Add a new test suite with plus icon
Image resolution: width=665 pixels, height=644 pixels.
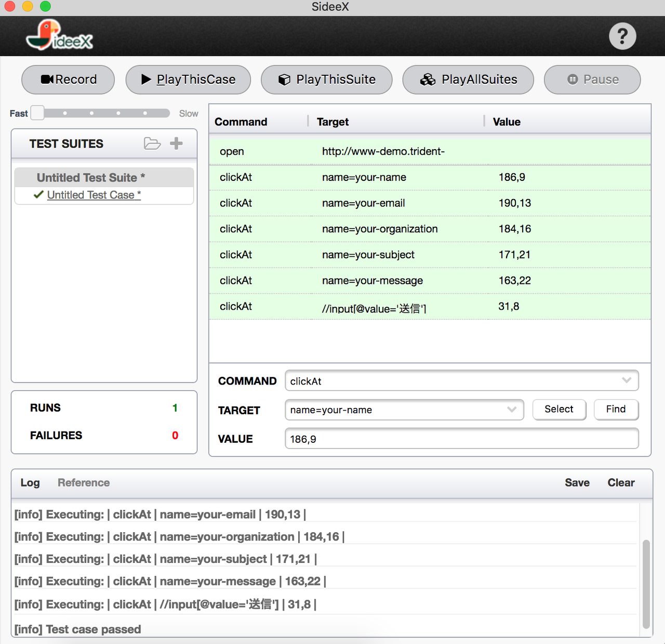pos(176,143)
